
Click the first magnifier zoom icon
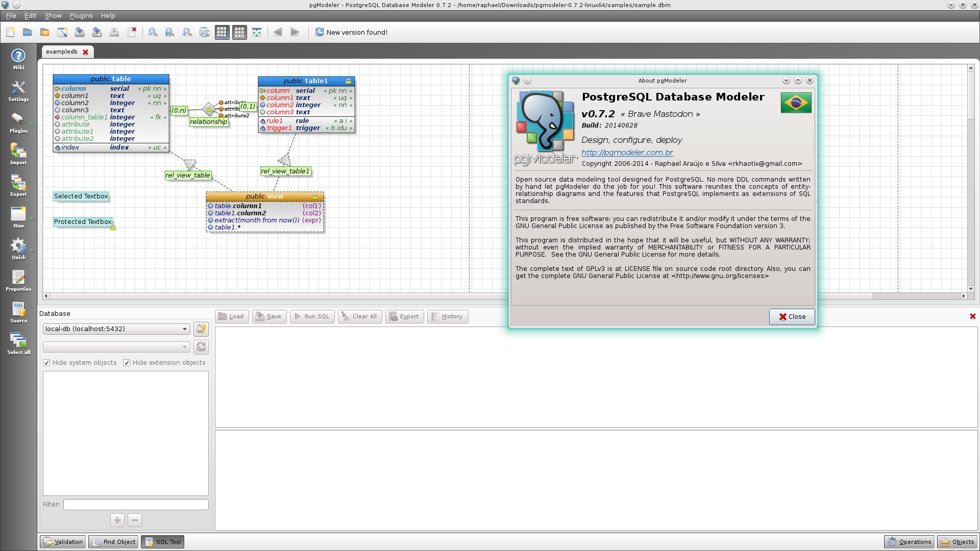pos(153,32)
